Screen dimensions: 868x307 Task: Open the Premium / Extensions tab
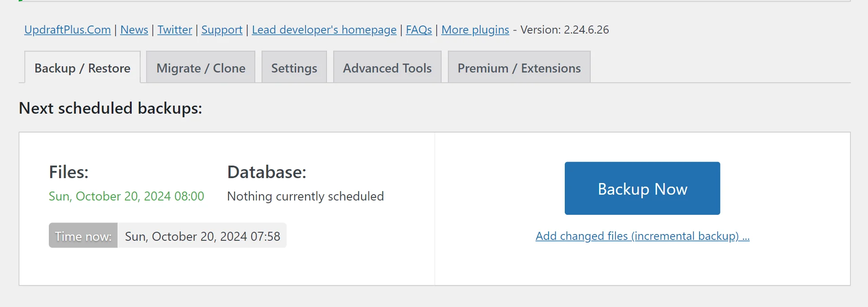point(519,68)
